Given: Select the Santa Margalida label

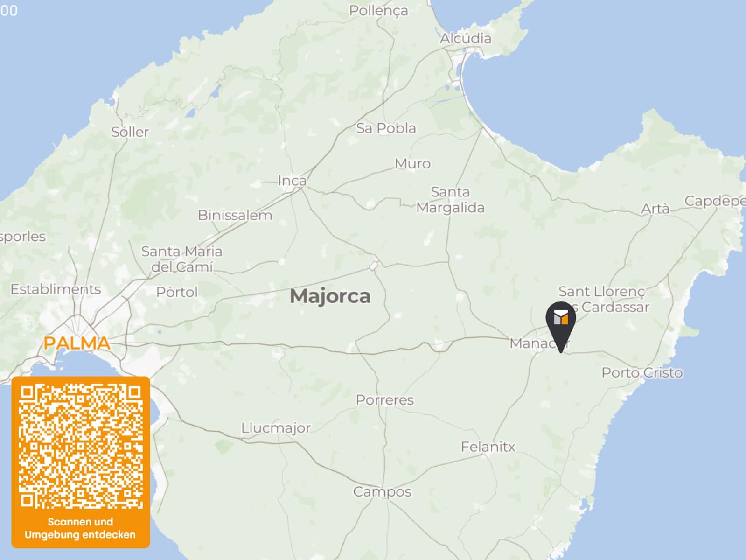Looking at the screenshot, I should coord(450,200).
